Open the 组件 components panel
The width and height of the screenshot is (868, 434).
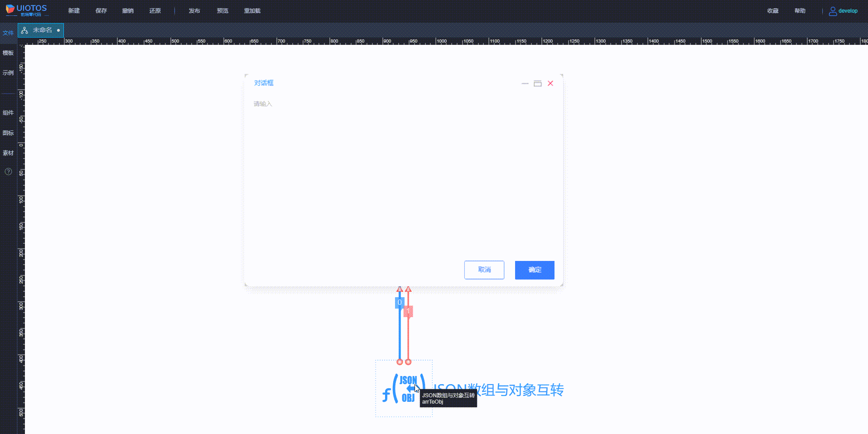click(x=8, y=112)
